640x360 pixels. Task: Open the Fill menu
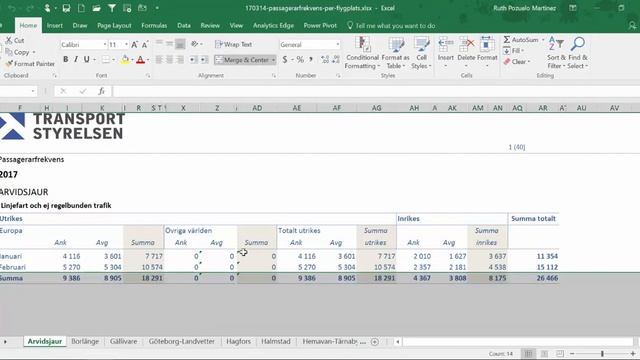coord(513,51)
